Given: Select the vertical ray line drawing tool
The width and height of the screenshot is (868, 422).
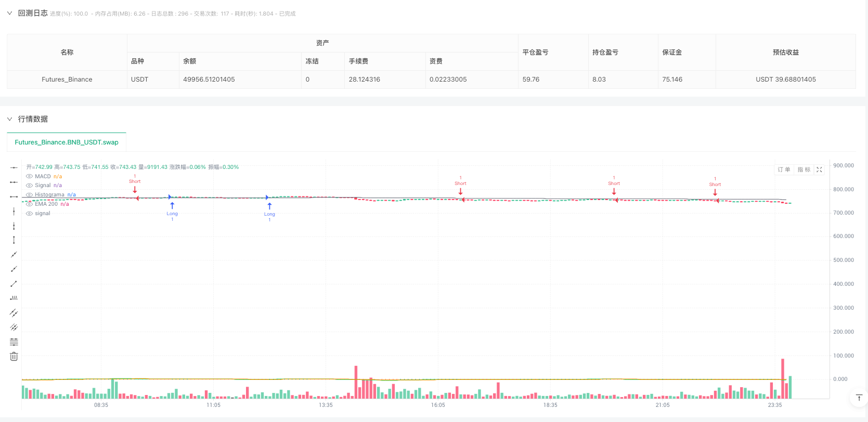Looking at the screenshot, I should (14, 226).
